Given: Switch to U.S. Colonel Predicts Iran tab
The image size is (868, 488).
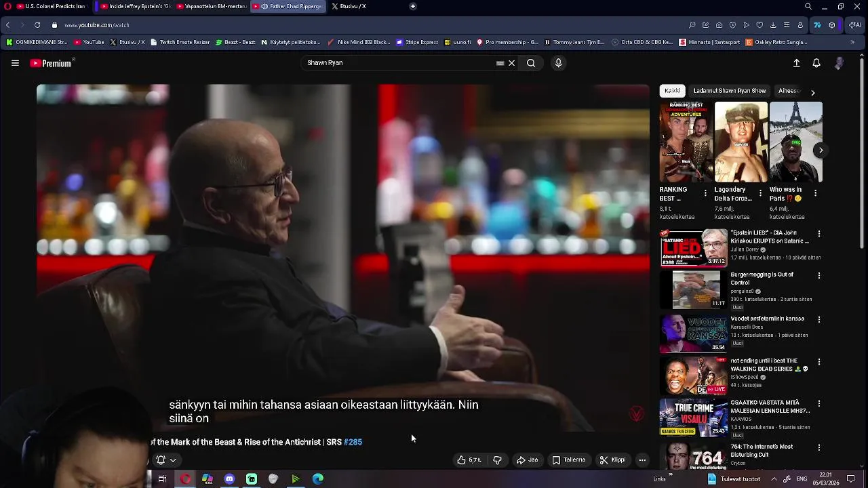Looking at the screenshot, I should pos(51,6).
